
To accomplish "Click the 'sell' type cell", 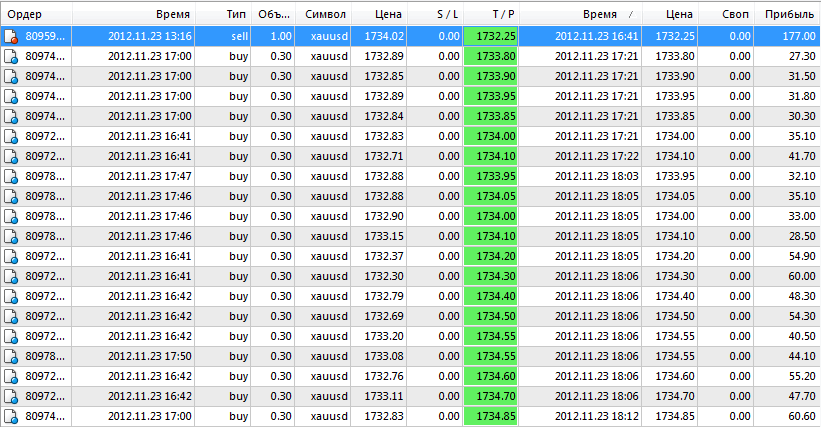I will tap(239, 37).
